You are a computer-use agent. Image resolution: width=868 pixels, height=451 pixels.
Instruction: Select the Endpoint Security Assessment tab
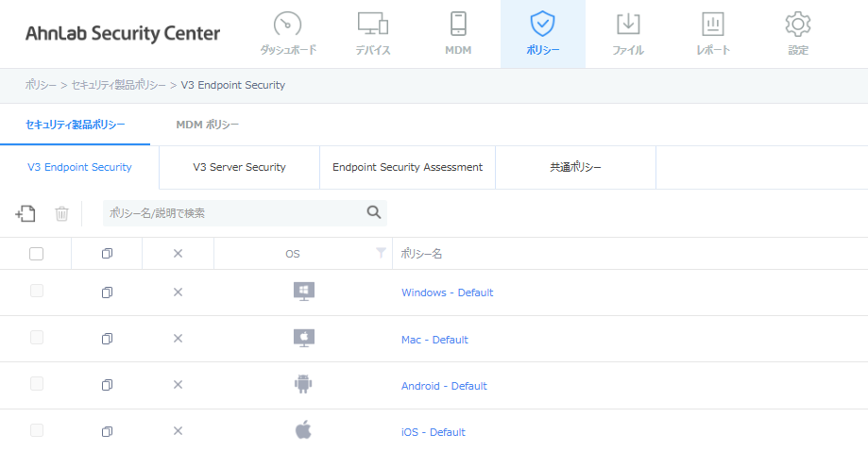[x=407, y=167]
